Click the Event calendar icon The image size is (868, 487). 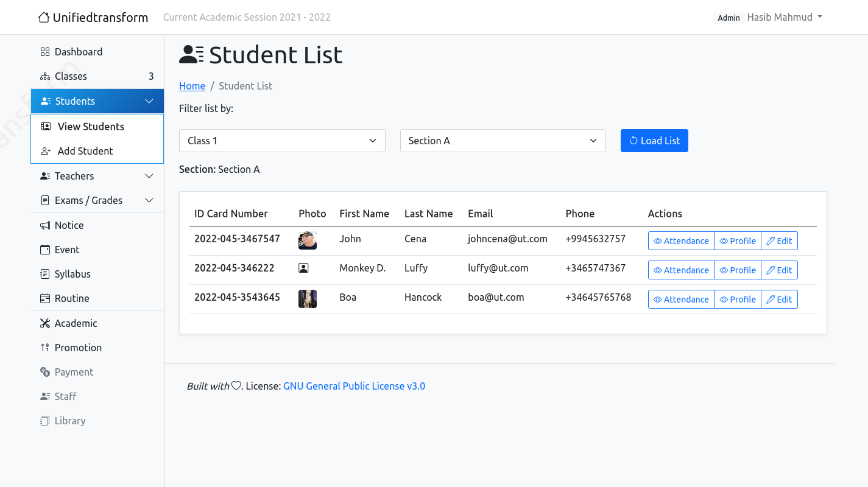pyautogui.click(x=45, y=250)
